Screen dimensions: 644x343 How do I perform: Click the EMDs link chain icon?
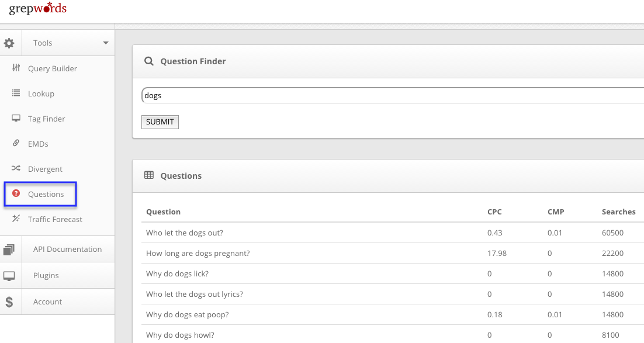[x=16, y=144]
